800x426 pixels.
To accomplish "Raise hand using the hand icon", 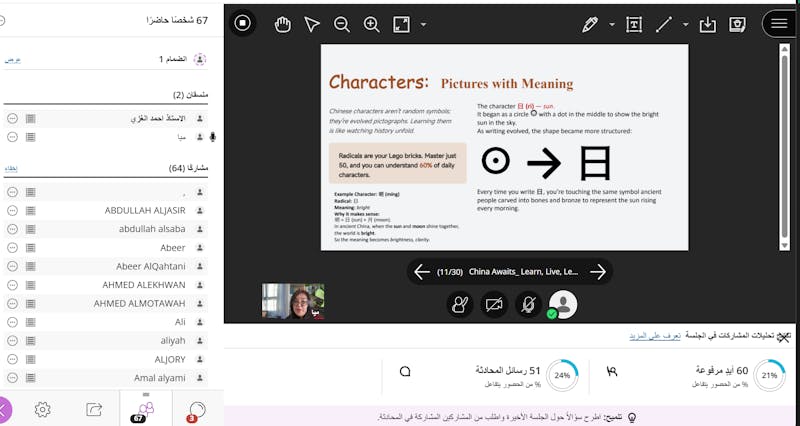I will coord(461,304).
